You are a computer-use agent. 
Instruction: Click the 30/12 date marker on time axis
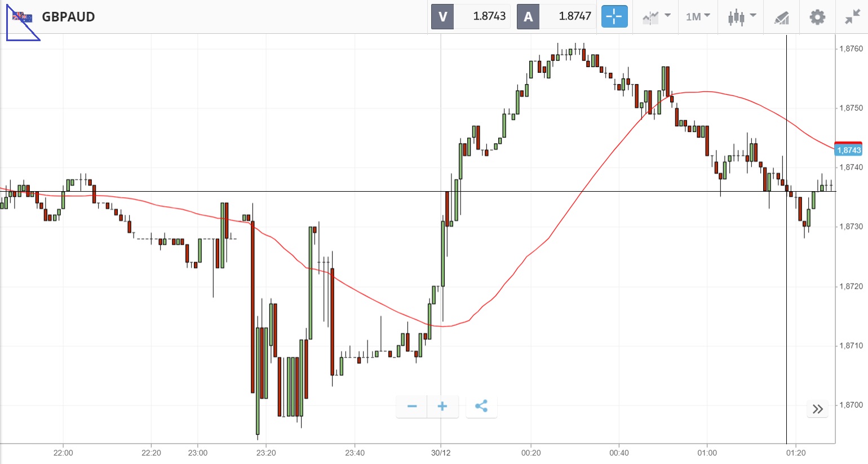[441, 453]
